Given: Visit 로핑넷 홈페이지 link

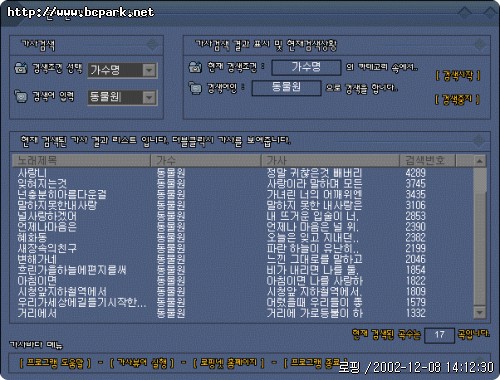Looking at the screenshot, I should [228, 363].
